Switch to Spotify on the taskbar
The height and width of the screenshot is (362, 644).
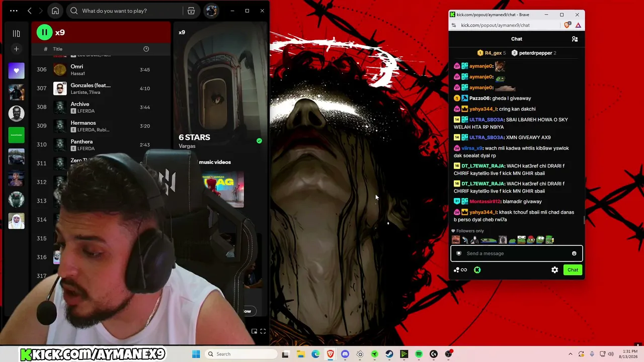[x=419, y=354]
